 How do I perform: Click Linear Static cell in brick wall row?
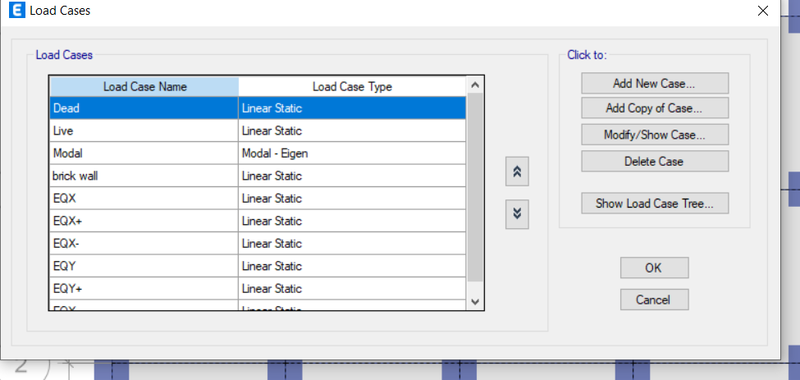coord(352,175)
